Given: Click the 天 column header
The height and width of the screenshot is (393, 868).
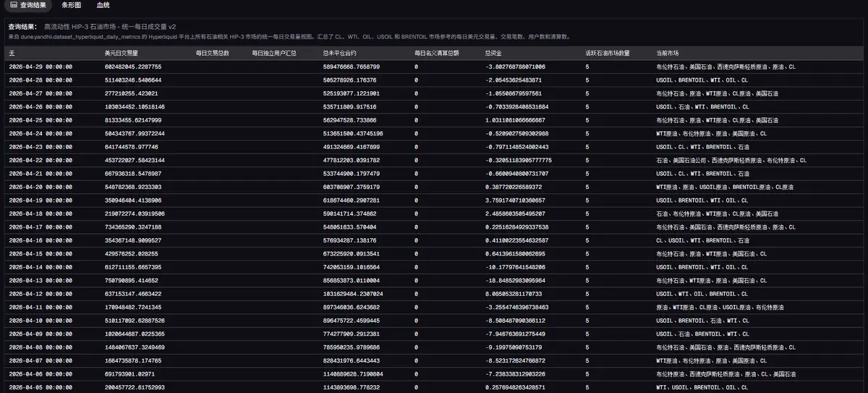Looking at the screenshot, I should 12,53.
